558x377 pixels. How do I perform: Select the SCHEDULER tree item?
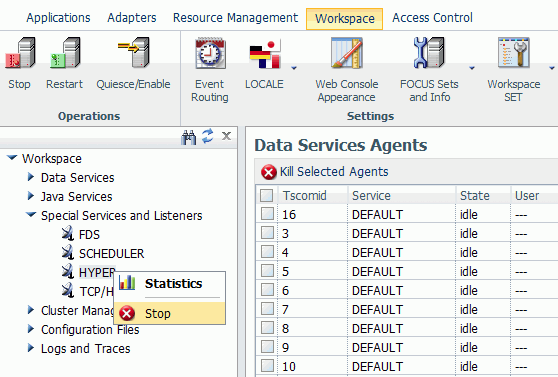pyautogui.click(x=111, y=253)
